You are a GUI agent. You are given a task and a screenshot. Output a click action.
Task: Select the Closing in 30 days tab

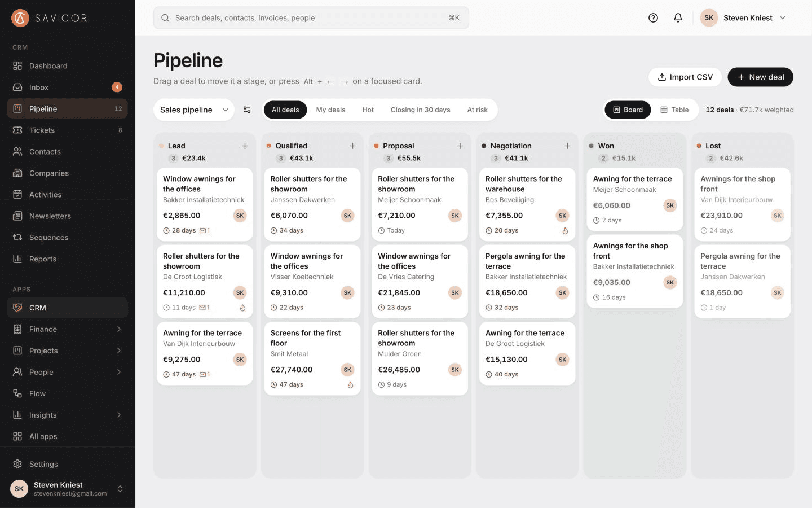[420, 110]
